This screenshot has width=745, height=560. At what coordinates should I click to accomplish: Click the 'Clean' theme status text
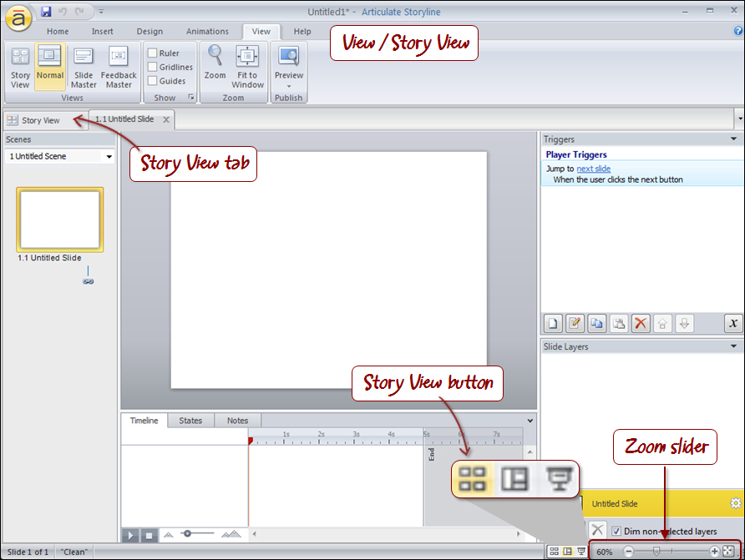pyautogui.click(x=74, y=552)
